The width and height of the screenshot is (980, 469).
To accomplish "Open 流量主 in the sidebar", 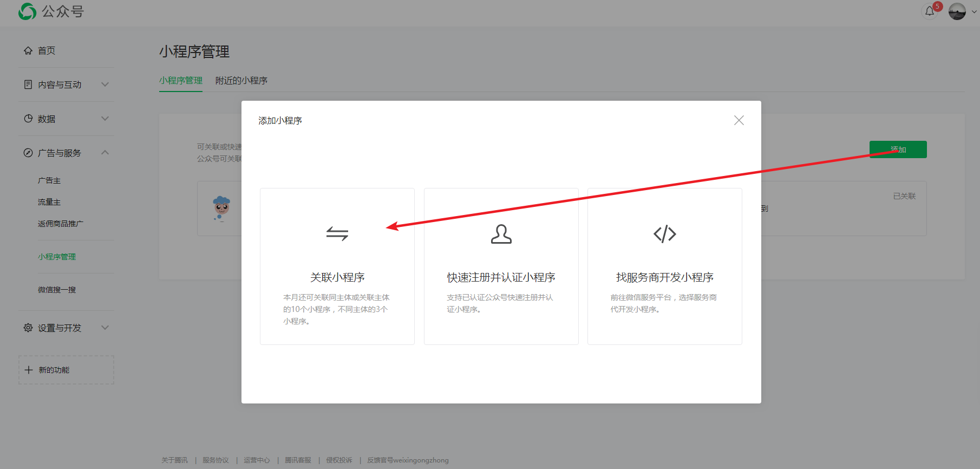I will pos(49,202).
